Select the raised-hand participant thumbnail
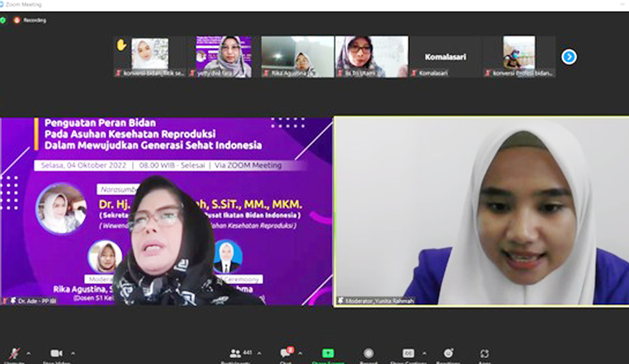 coord(150,56)
